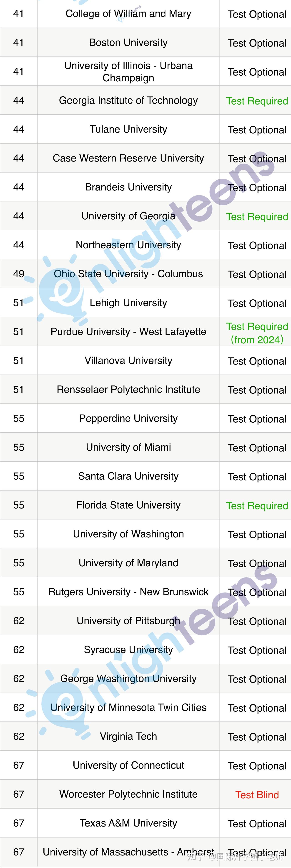291x868 pixels.
Task: Click Florida State University's Test Required label
Action: tap(257, 506)
